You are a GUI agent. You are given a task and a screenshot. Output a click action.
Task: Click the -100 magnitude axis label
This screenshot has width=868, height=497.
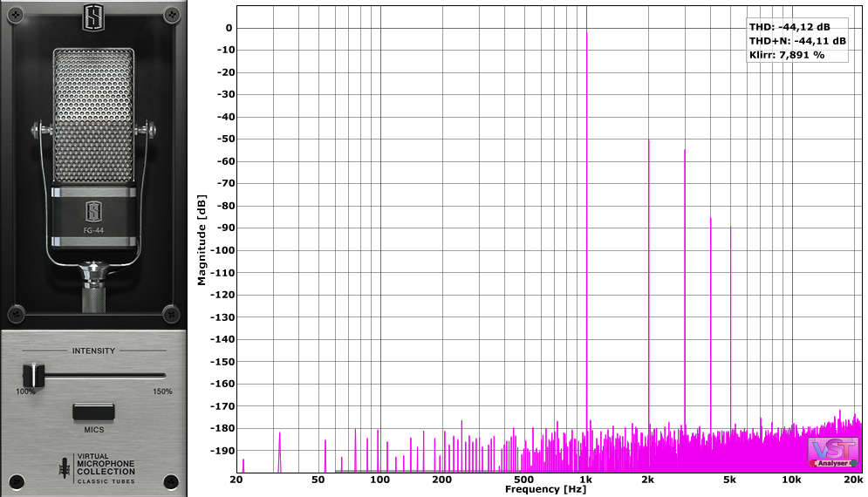[223, 250]
